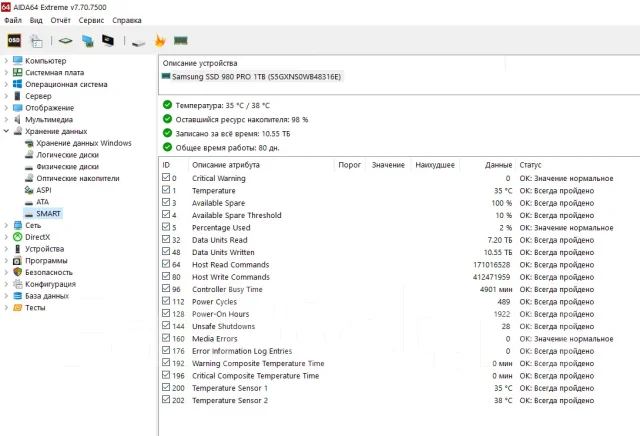Screen dimensions: 640x436
Task: Select ATA in storage tree
Action: pos(42,202)
